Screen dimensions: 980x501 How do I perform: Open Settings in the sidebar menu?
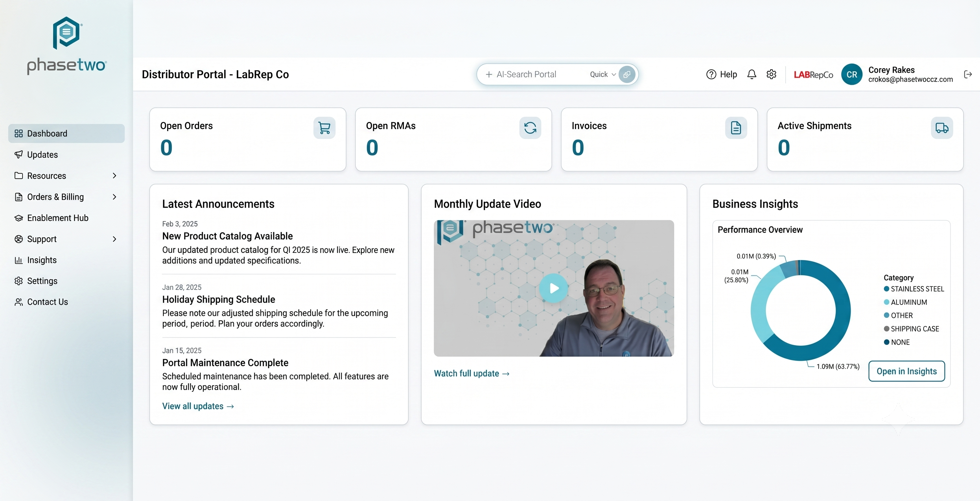tap(66, 281)
